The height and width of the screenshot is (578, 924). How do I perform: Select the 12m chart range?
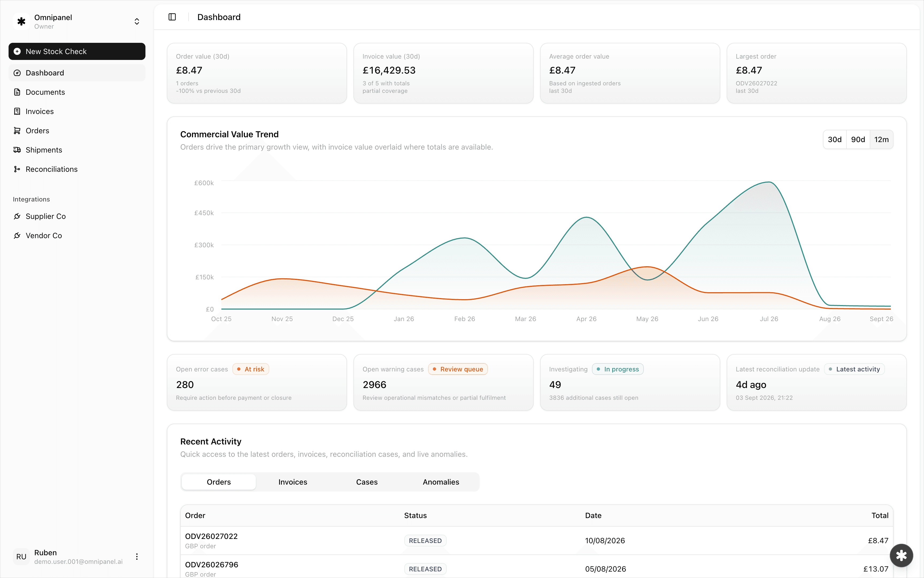point(881,139)
